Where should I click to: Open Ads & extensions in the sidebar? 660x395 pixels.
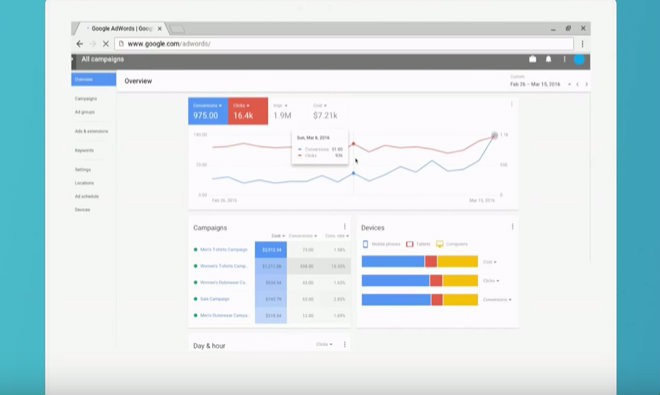coord(91,131)
